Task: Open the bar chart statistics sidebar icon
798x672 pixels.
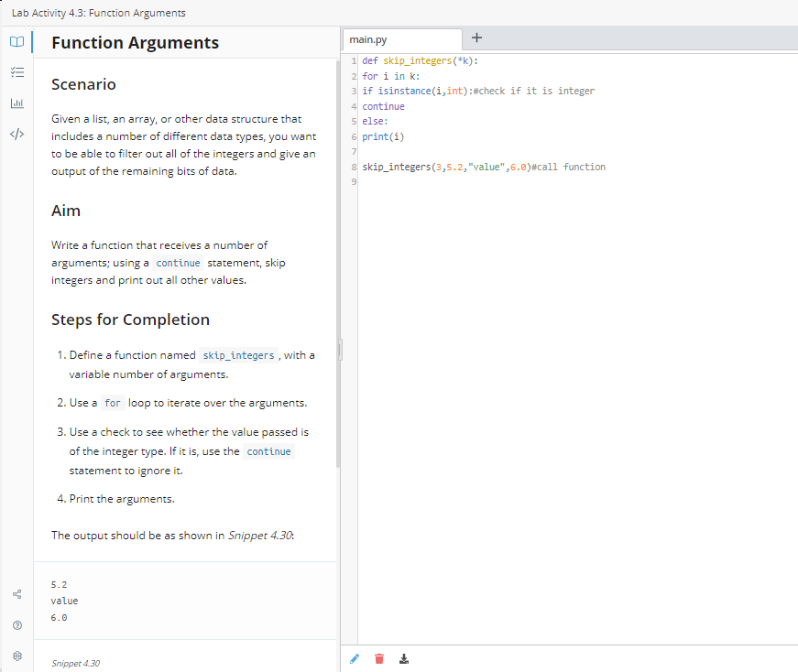Action: [16, 103]
